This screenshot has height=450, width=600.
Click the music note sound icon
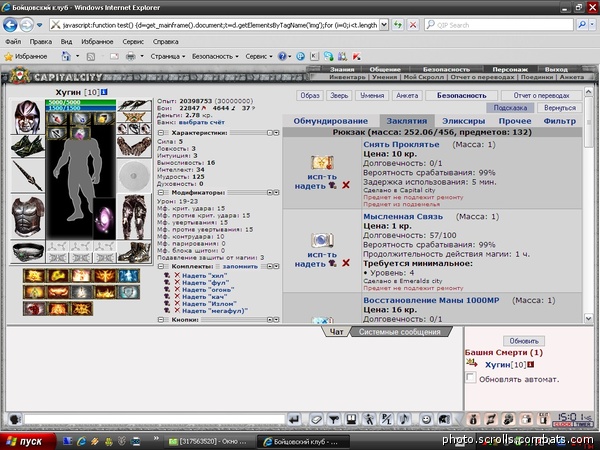[404, 420]
